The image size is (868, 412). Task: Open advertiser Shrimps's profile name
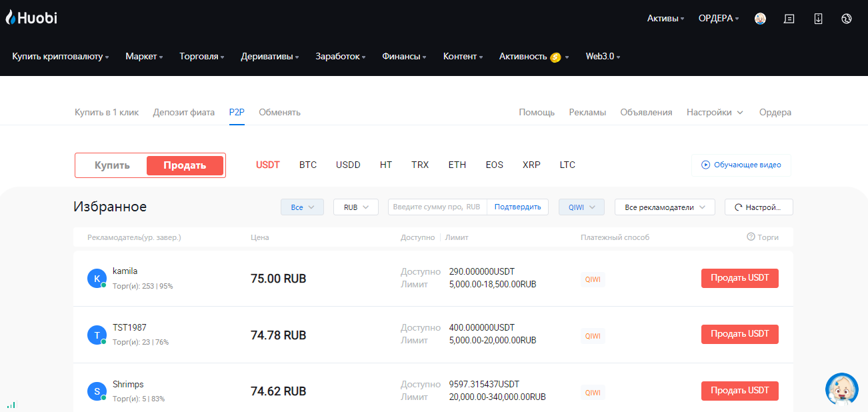click(x=128, y=385)
